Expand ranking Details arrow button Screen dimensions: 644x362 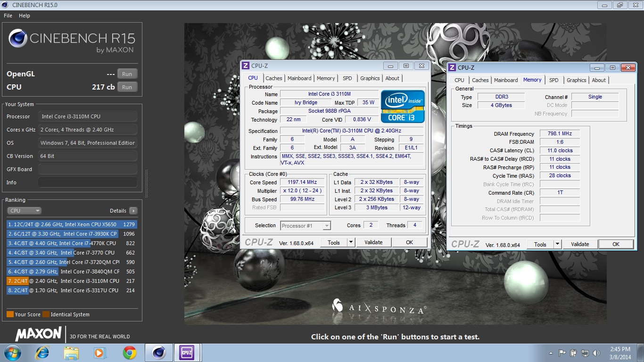pyautogui.click(x=133, y=211)
